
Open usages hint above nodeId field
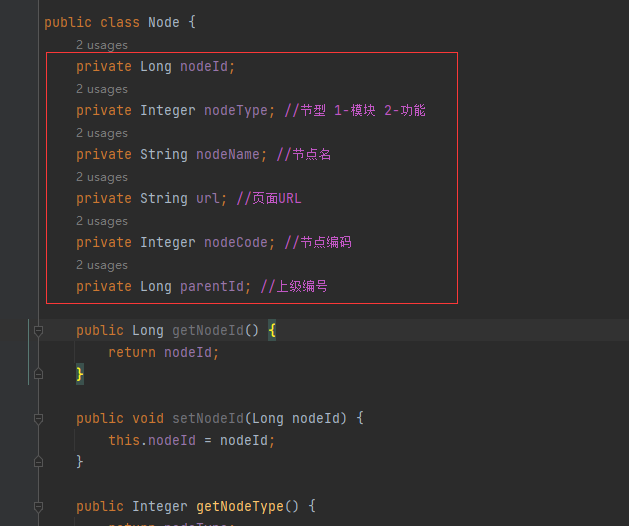point(101,45)
